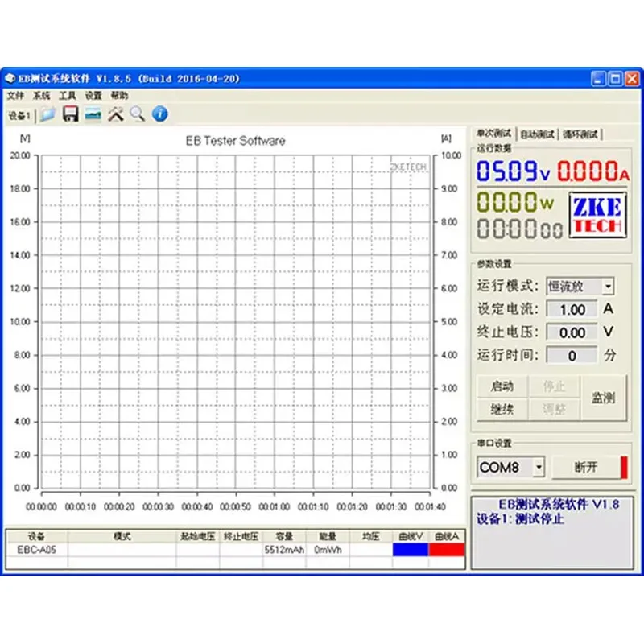This screenshot has height=644, width=644.
Task: Click the EB software title bar icon
Action: click(x=10, y=78)
